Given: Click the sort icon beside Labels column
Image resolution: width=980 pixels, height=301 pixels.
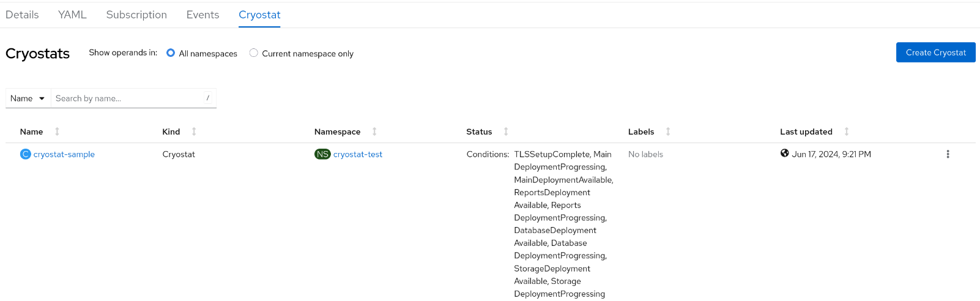Looking at the screenshot, I should click(668, 132).
